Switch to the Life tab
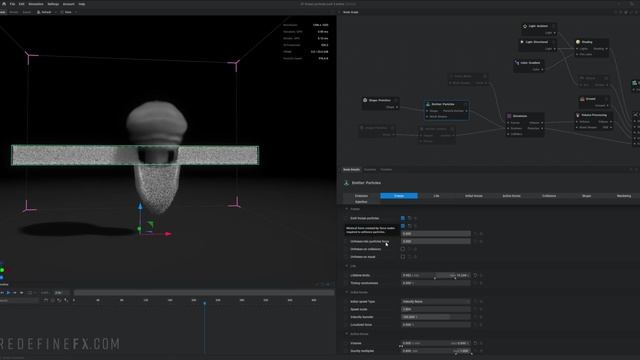Viewport: 640px width, 360px height. point(436,196)
